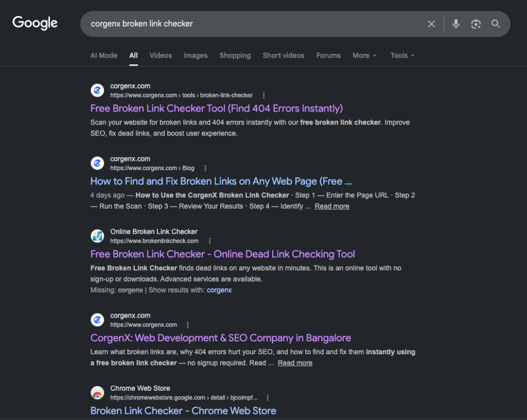Open the More search categories dropdown
527x420 pixels.
point(364,55)
